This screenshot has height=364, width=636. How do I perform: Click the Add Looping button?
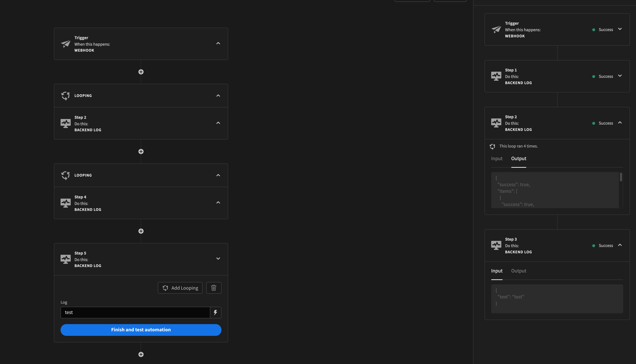[x=180, y=288]
